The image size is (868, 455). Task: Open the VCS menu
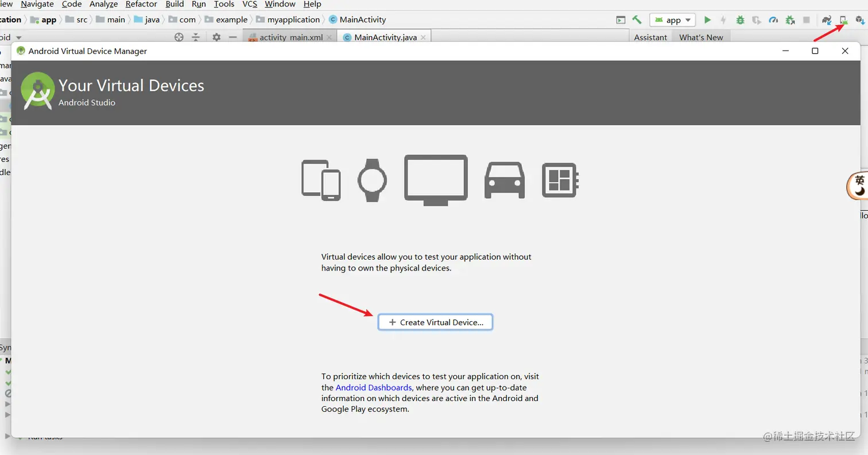point(250,4)
